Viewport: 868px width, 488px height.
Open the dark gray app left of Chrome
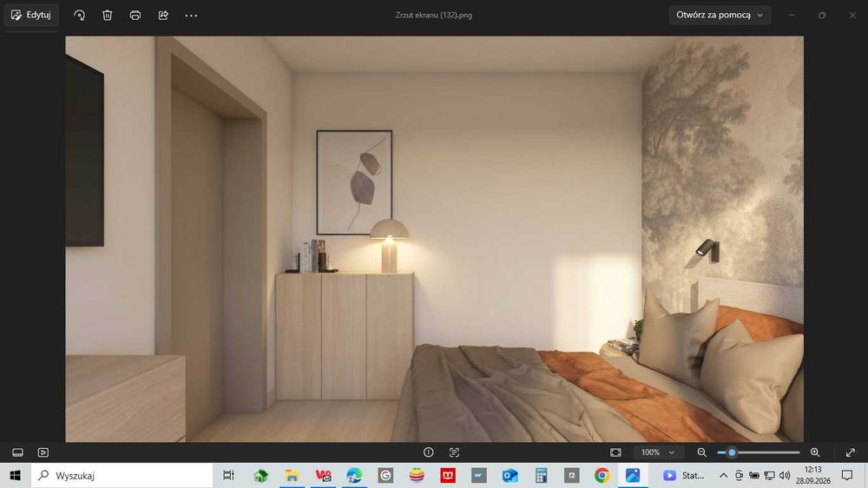click(572, 475)
